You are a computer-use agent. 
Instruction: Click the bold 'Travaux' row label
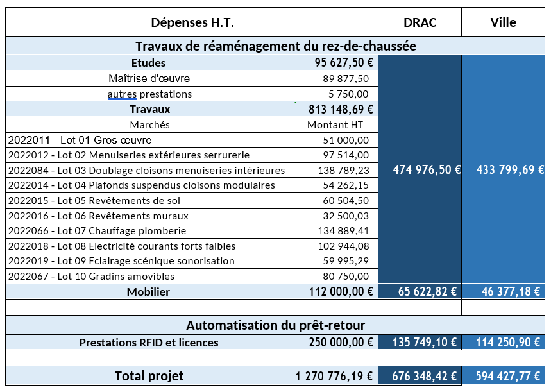pos(150,109)
